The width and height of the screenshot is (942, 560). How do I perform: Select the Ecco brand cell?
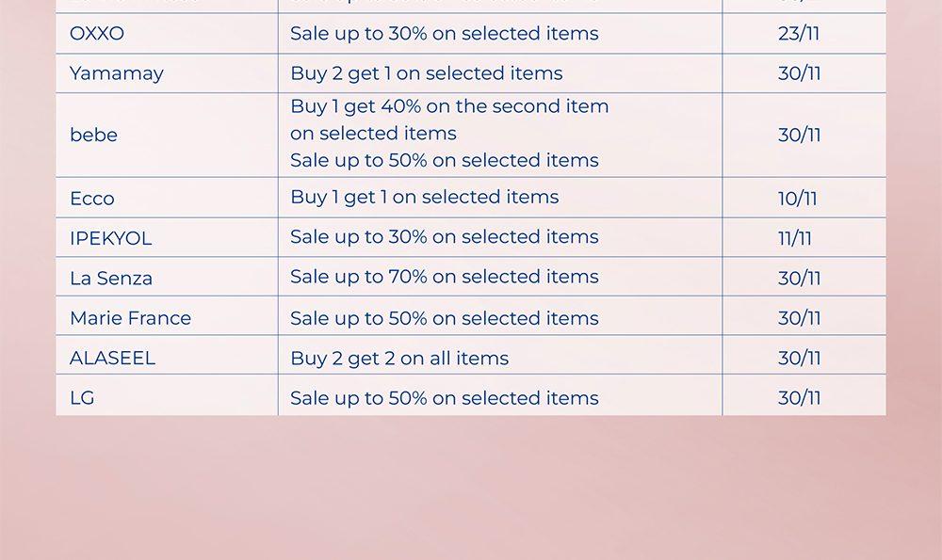pyautogui.click(x=92, y=199)
